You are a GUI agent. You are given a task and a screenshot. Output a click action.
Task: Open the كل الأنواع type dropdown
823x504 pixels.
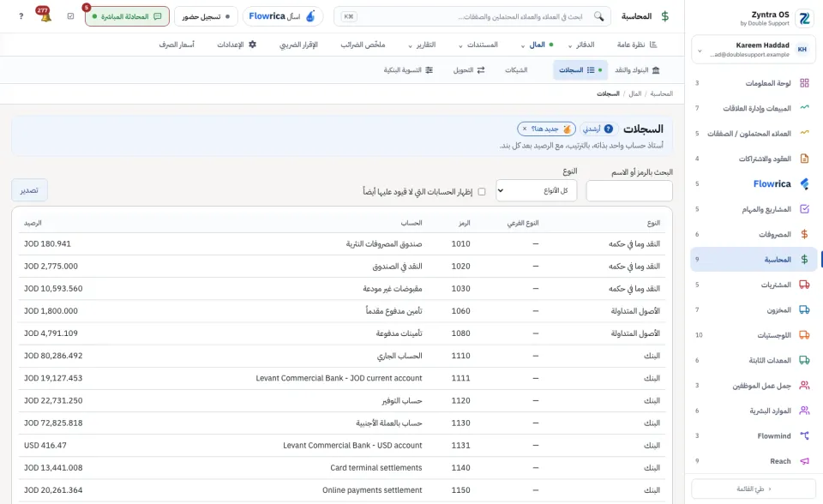[537, 190]
